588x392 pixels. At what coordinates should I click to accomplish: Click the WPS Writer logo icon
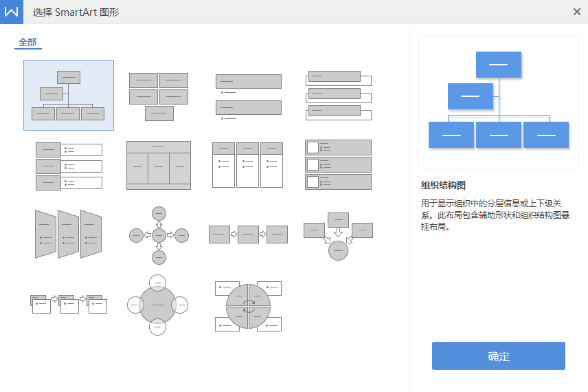[x=12, y=12]
